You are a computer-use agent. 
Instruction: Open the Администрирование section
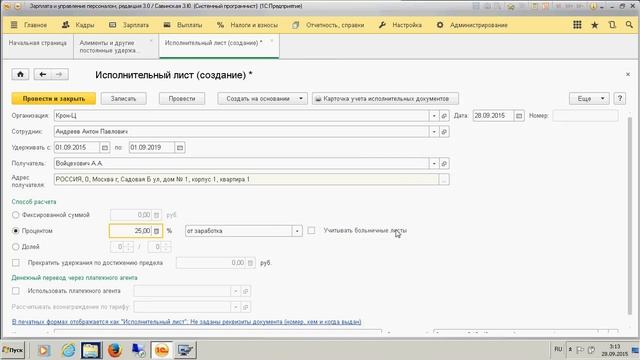point(472,25)
